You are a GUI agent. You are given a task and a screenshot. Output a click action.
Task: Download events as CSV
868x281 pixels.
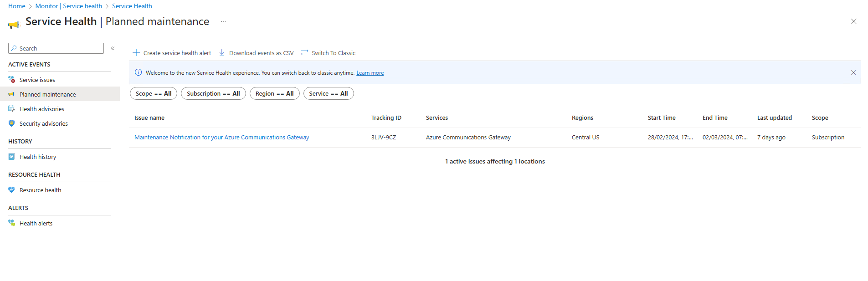point(256,53)
